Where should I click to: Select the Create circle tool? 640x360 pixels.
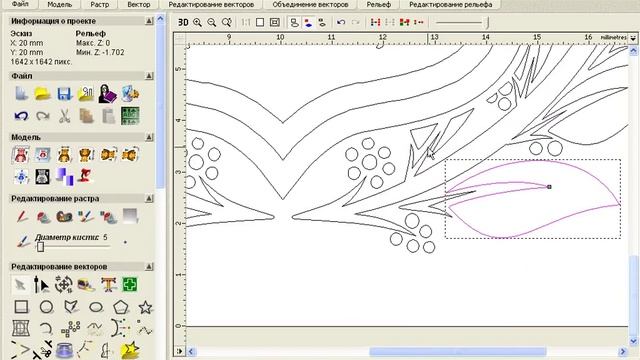tap(46, 307)
